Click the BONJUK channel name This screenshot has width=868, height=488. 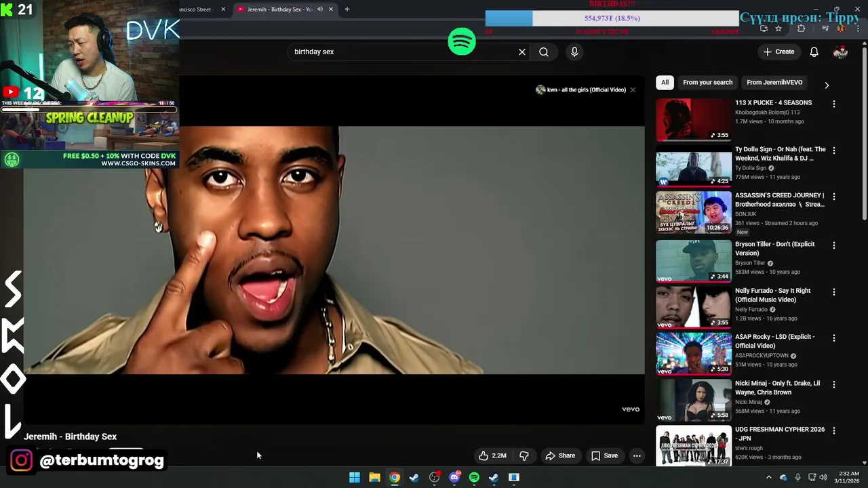click(746, 214)
